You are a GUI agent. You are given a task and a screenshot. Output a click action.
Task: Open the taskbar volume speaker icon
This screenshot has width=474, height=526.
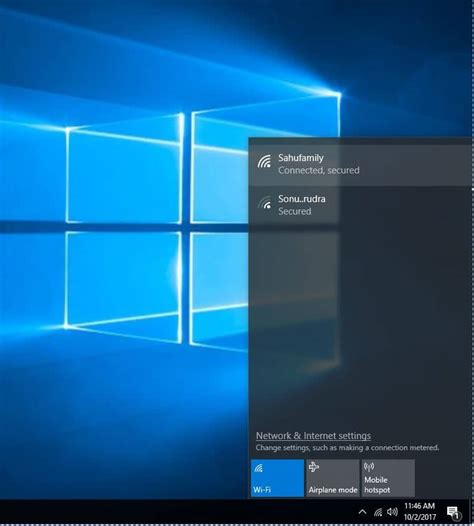click(392, 512)
